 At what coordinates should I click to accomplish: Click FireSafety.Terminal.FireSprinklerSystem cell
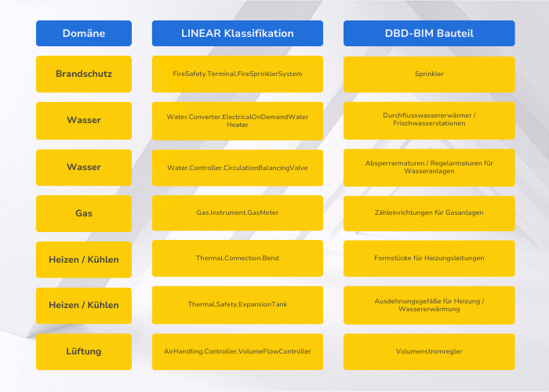[x=238, y=74]
